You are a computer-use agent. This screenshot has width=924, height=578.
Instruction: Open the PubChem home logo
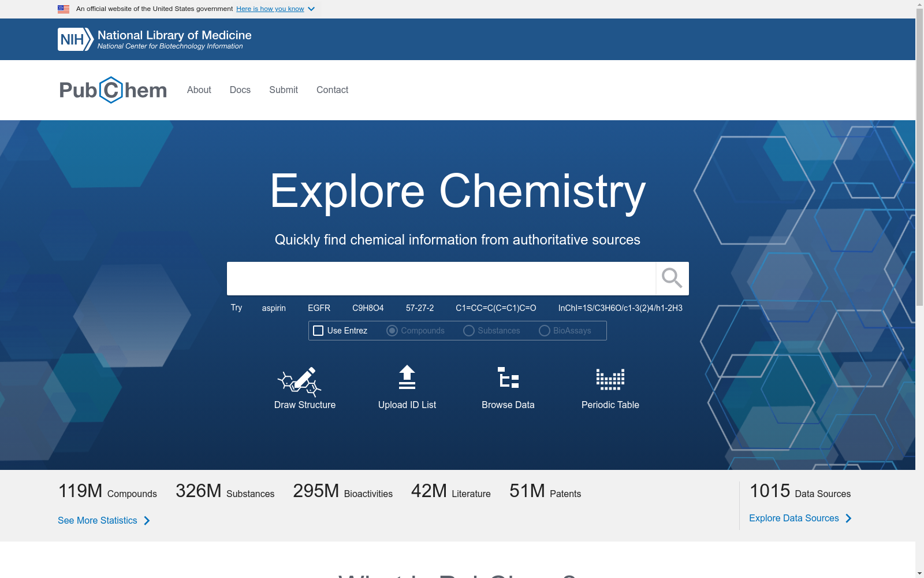point(113,90)
